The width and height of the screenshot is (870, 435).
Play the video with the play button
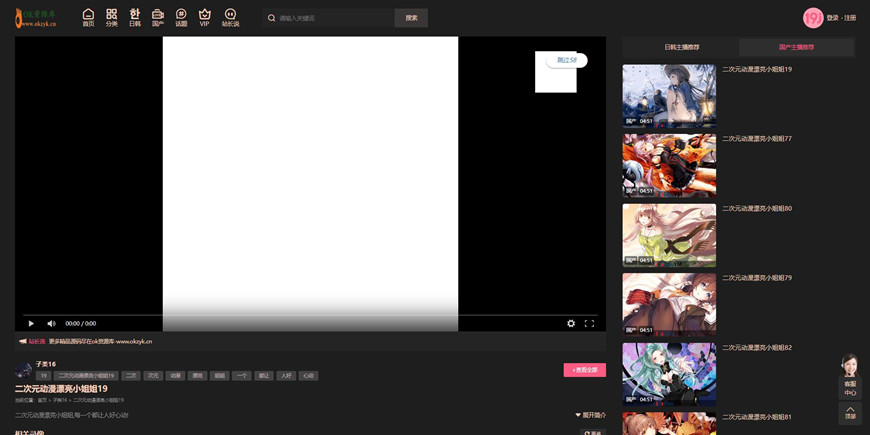[x=31, y=323]
